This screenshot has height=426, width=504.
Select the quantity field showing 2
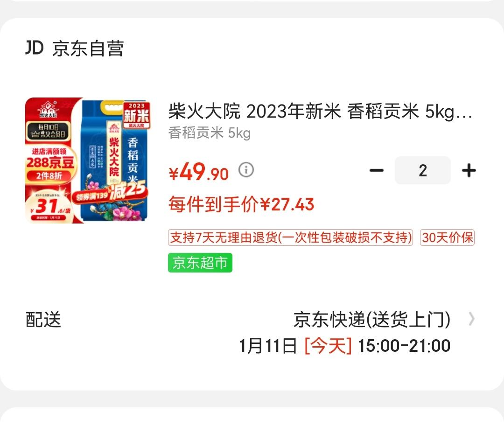click(423, 170)
